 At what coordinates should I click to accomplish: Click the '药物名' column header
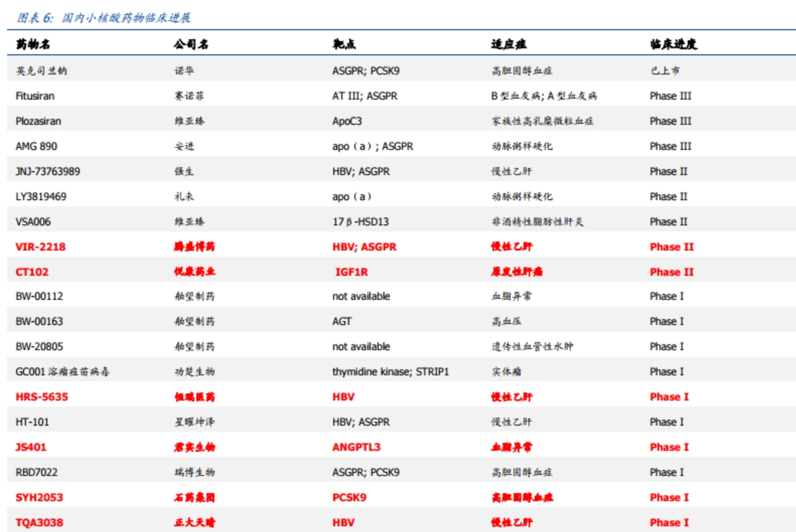coord(33,44)
